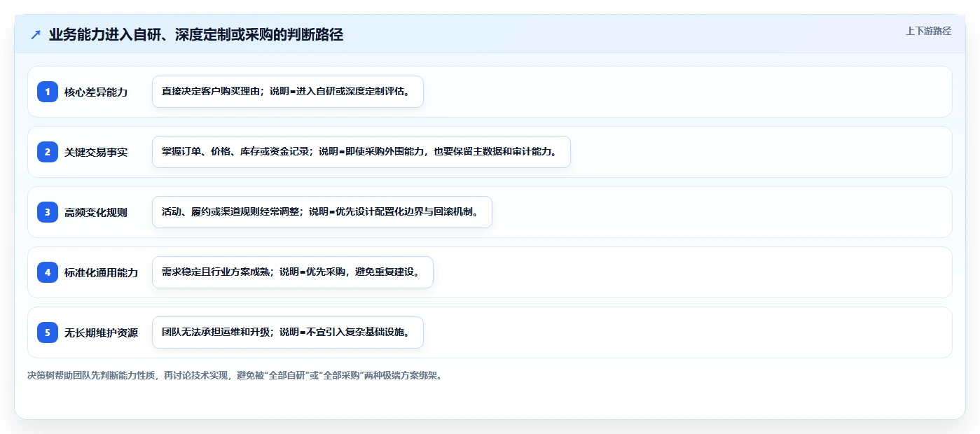Select step badge number 5
The height and width of the screenshot is (434, 980).
coord(48,332)
